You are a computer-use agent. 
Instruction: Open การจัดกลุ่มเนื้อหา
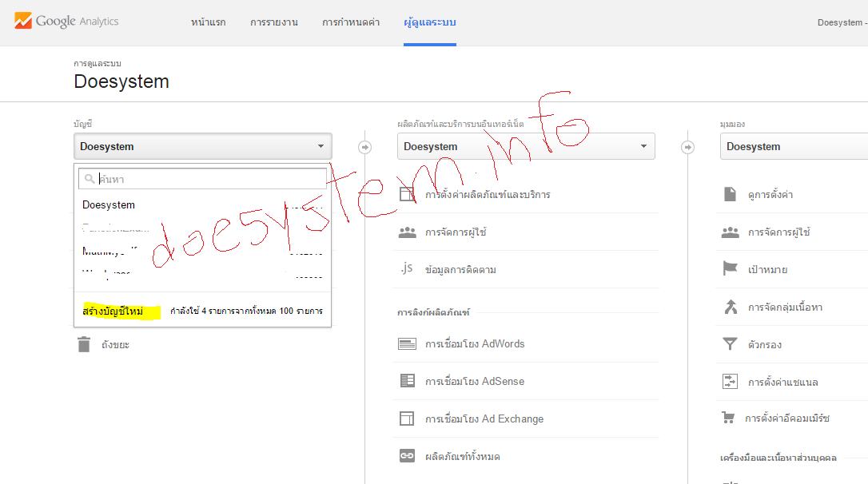click(x=785, y=307)
